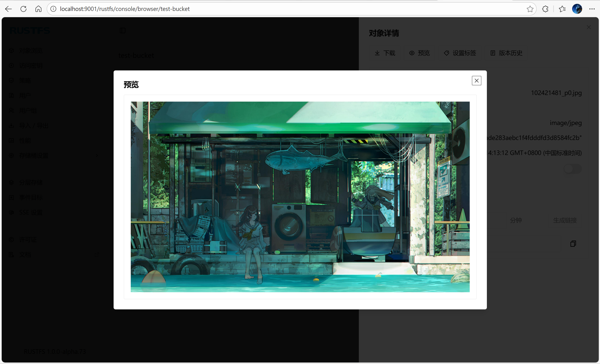Open the browser profile avatar
Viewport: 600px width, 364px height.
coord(577,9)
